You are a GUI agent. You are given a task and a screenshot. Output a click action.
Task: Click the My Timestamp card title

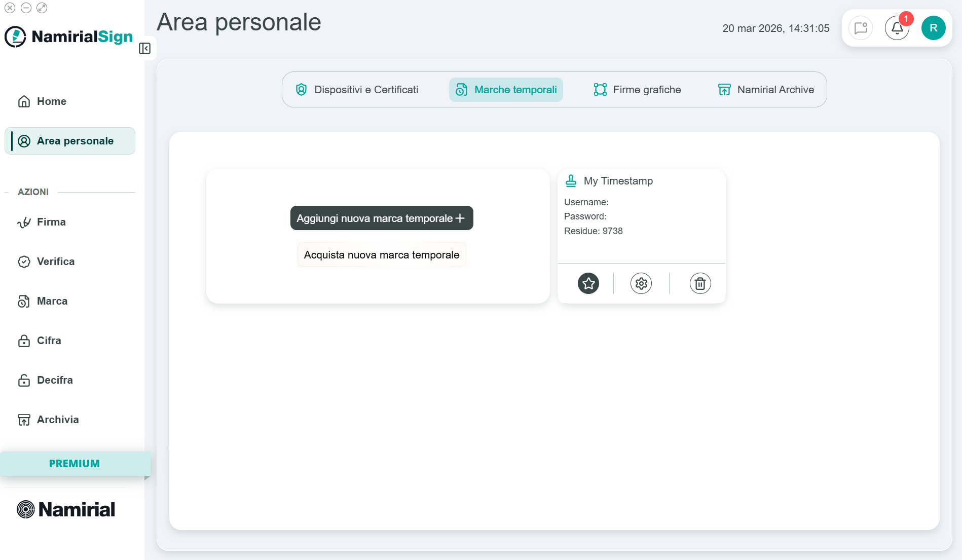pyautogui.click(x=618, y=181)
